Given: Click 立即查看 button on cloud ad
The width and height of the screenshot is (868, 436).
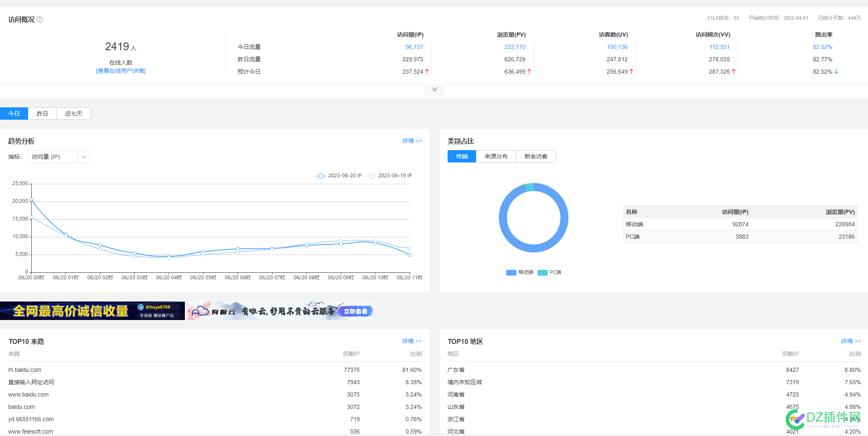Looking at the screenshot, I should 355,311.
